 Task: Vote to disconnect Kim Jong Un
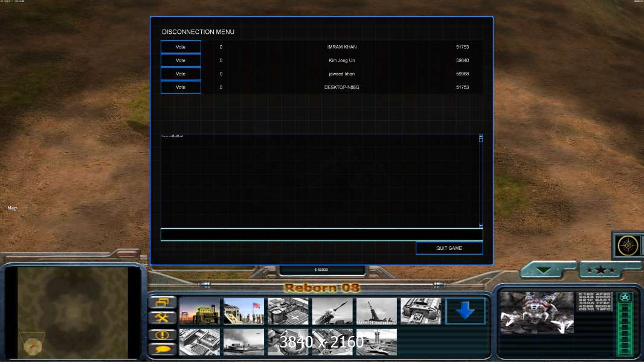click(x=181, y=60)
